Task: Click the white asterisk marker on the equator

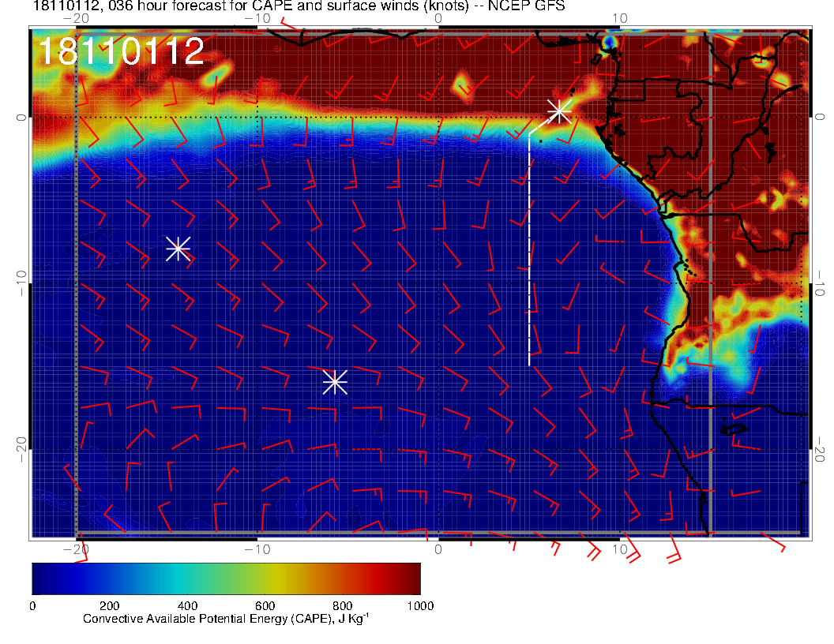Action: (x=559, y=111)
